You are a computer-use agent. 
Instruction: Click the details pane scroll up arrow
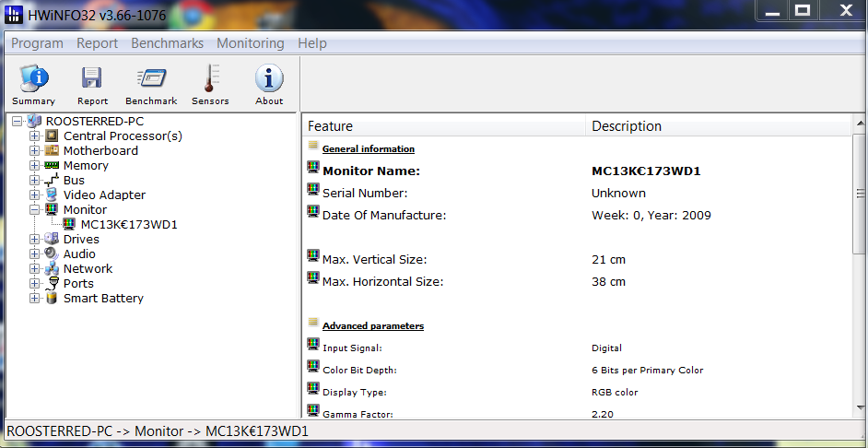[x=859, y=123]
